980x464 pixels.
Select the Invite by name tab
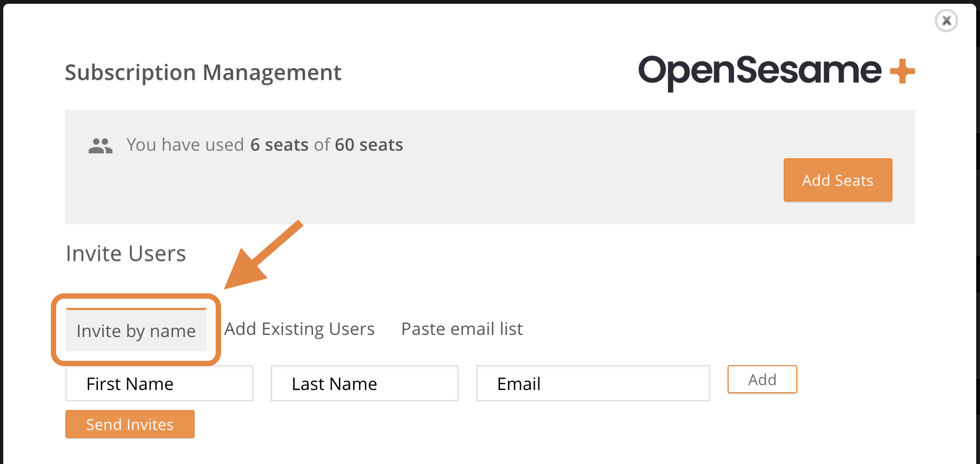136,331
